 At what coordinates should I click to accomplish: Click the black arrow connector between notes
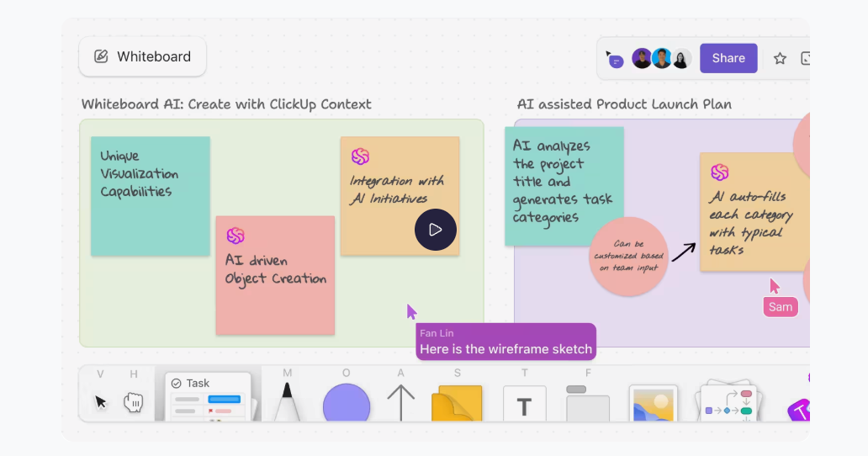click(683, 252)
